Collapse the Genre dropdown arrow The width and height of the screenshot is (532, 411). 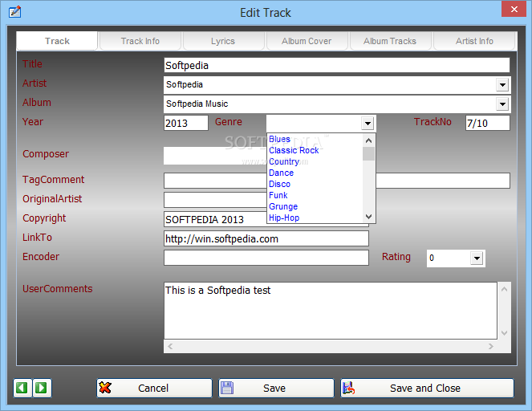click(368, 123)
